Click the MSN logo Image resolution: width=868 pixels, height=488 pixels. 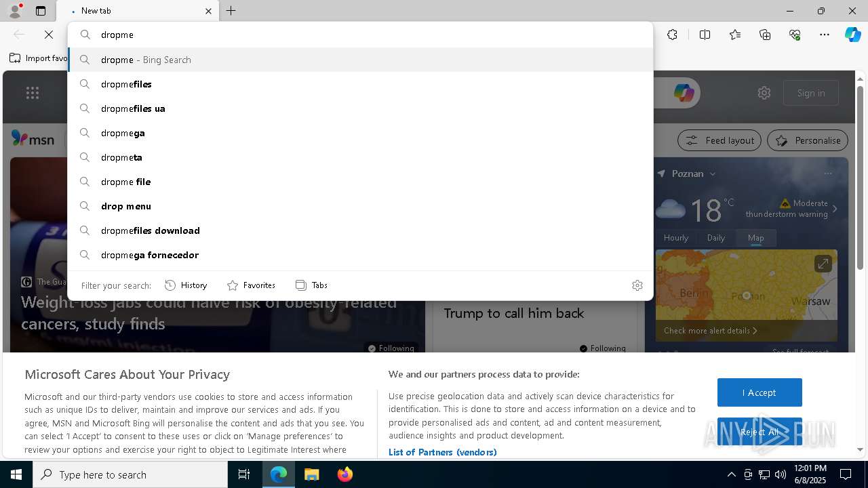tap(33, 139)
